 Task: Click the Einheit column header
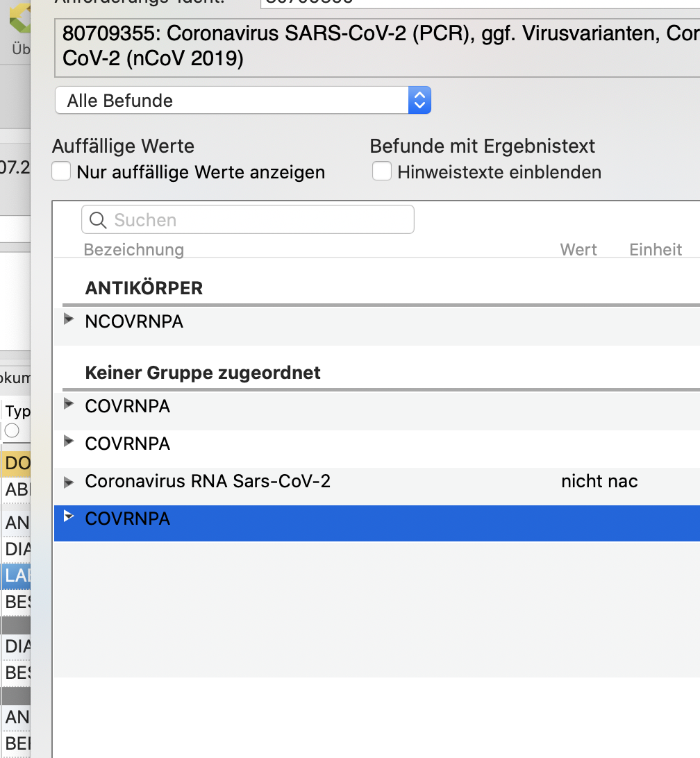[656, 249]
